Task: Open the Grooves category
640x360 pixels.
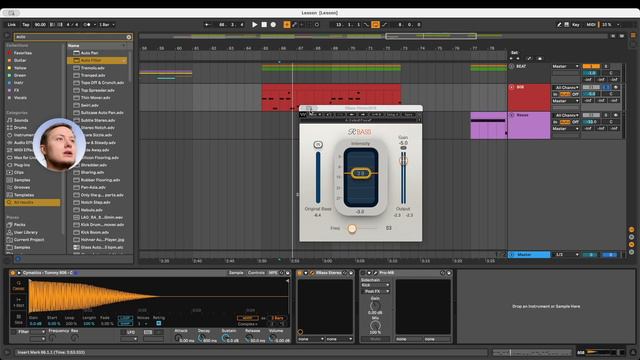Action: 22,187
